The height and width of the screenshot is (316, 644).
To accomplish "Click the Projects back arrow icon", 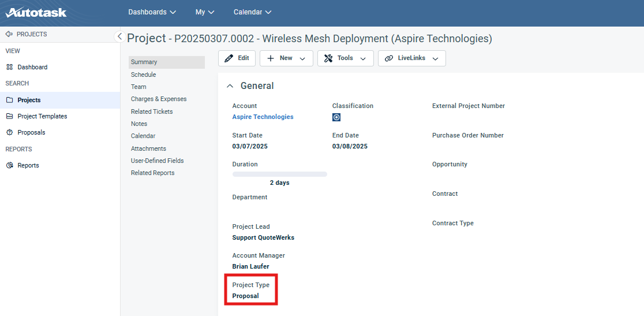I will [9, 34].
